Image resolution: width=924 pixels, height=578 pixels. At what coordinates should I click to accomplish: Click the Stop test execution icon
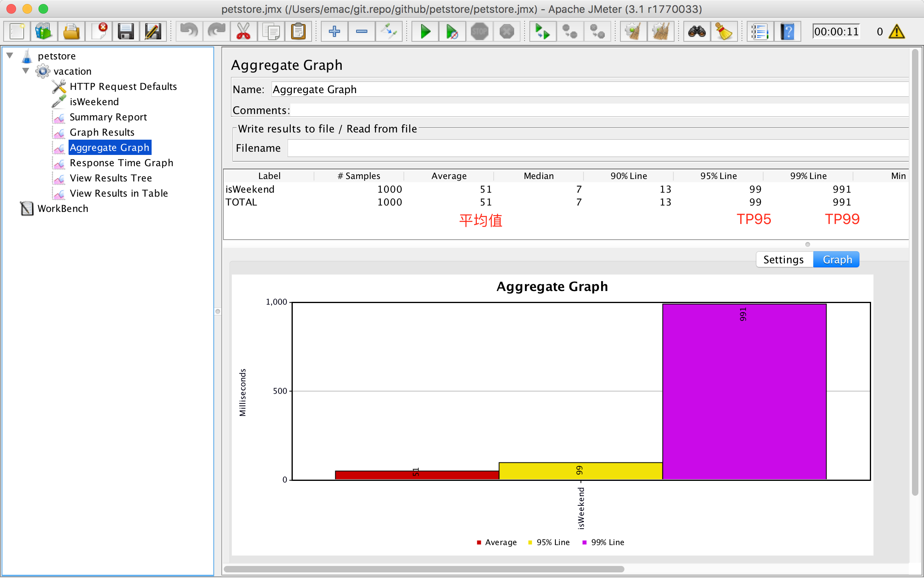(480, 31)
